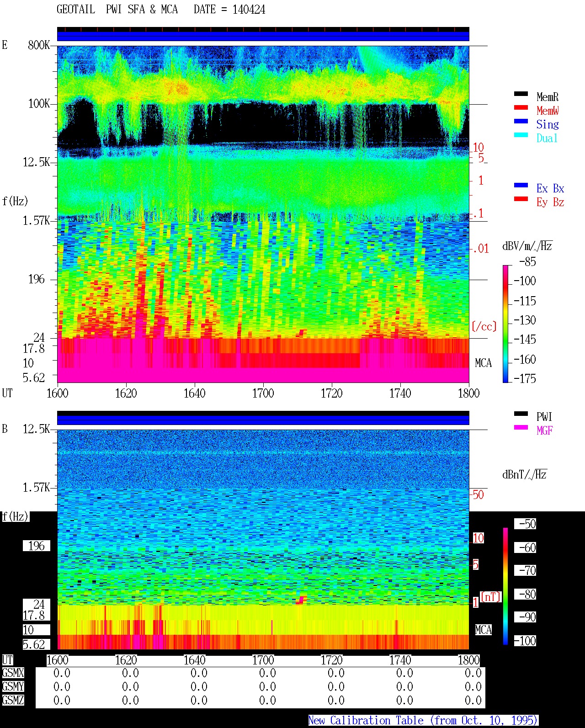The width and height of the screenshot is (585, 728).
Task: Click the '-100' dBnT scale value
Action: 525,641
